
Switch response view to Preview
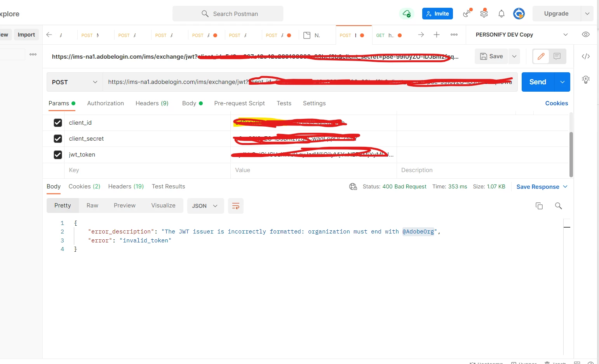click(x=125, y=206)
